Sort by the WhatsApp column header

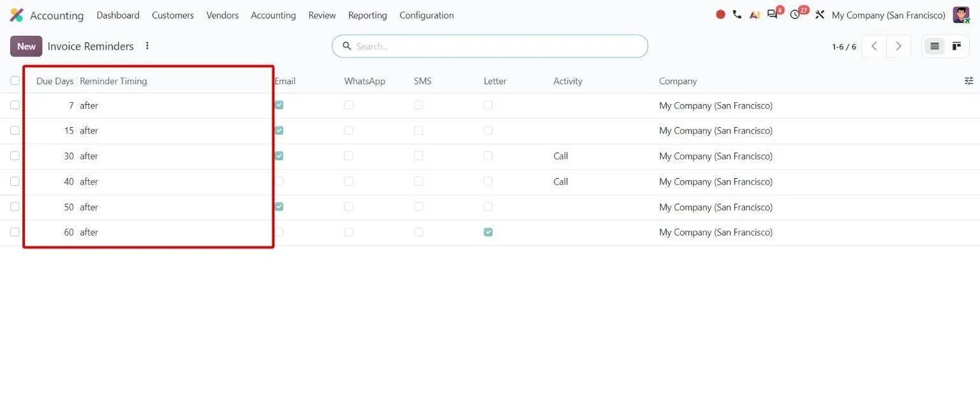tap(365, 81)
